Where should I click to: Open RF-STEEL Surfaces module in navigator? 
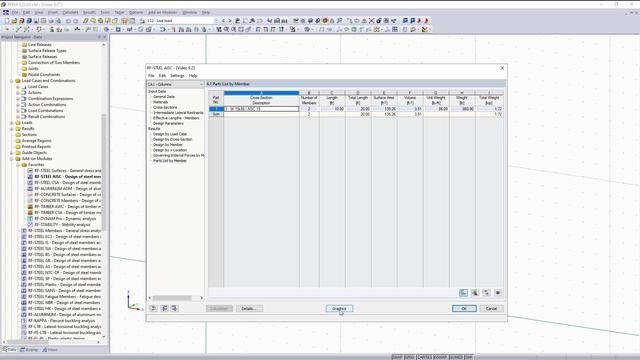pos(67,171)
